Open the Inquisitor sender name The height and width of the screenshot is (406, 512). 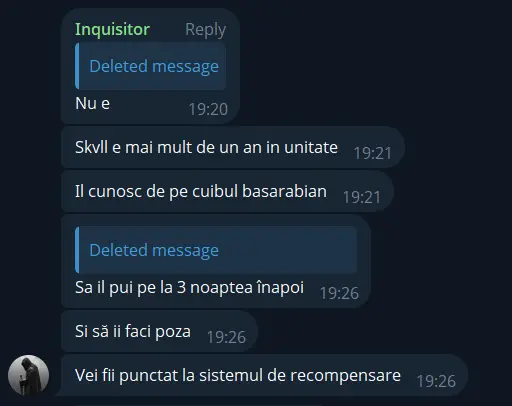tap(112, 29)
